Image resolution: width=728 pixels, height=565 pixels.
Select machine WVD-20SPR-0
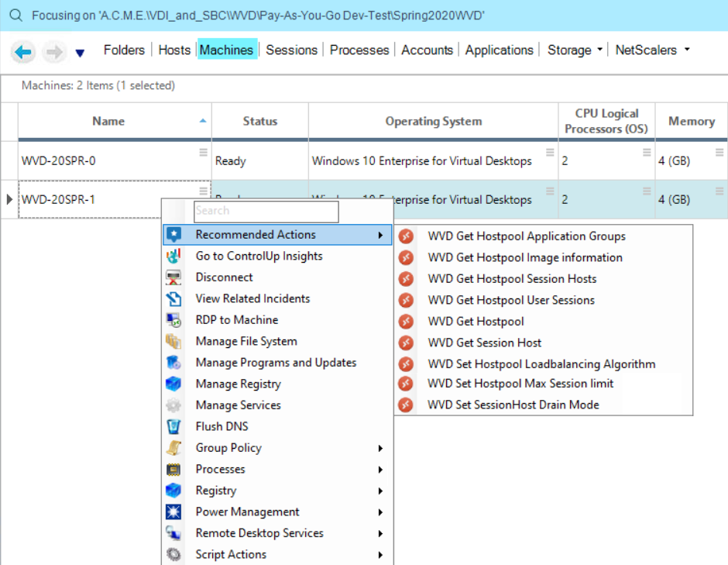(x=59, y=160)
